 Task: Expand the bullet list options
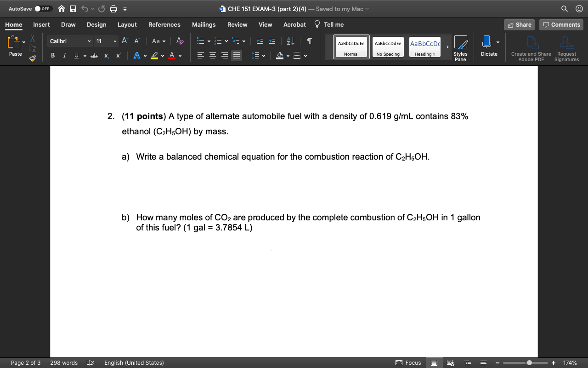point(208,41)
